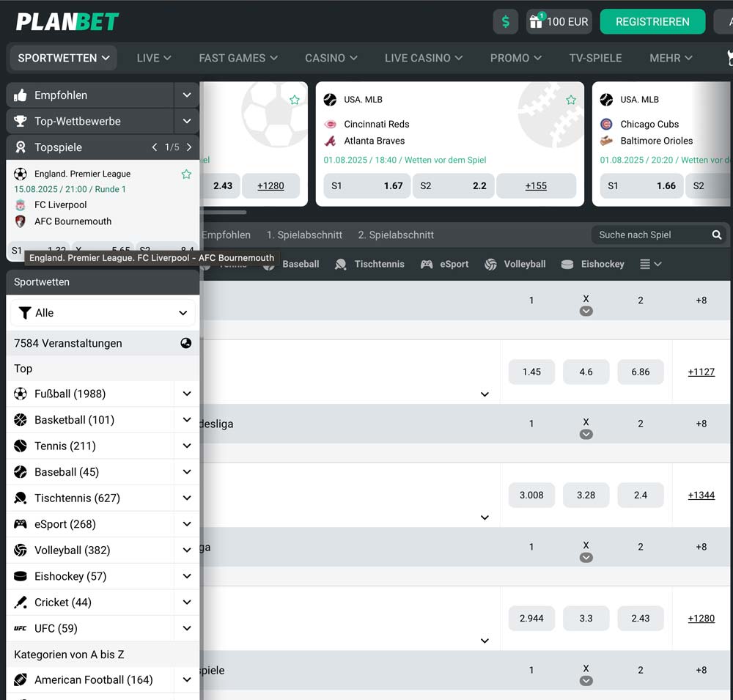Click the Cricket bat icon

pyautogui.click(x=20, y=603)
